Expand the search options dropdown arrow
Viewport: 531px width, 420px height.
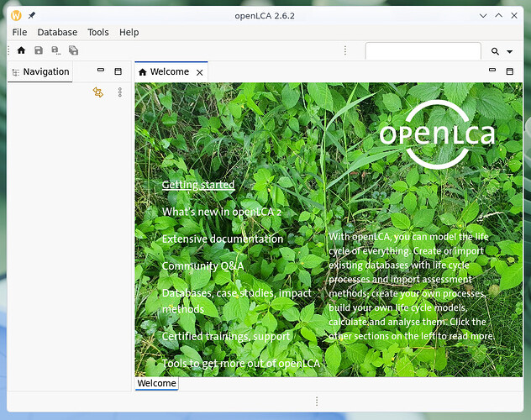click(509, 52)
